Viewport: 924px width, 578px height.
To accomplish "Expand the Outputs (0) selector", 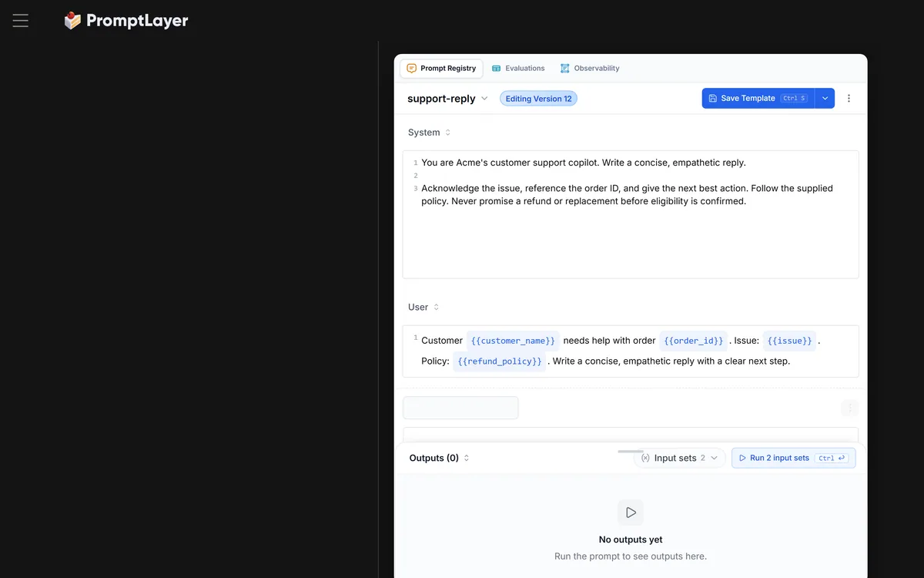I will [x=439, y=458].
